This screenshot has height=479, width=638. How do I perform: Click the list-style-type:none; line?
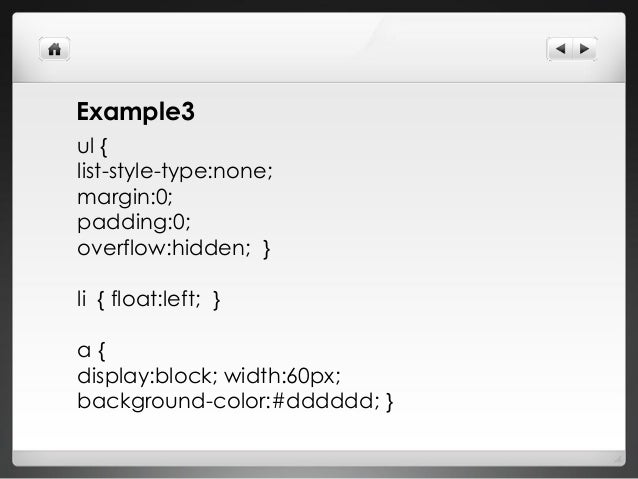175,171
